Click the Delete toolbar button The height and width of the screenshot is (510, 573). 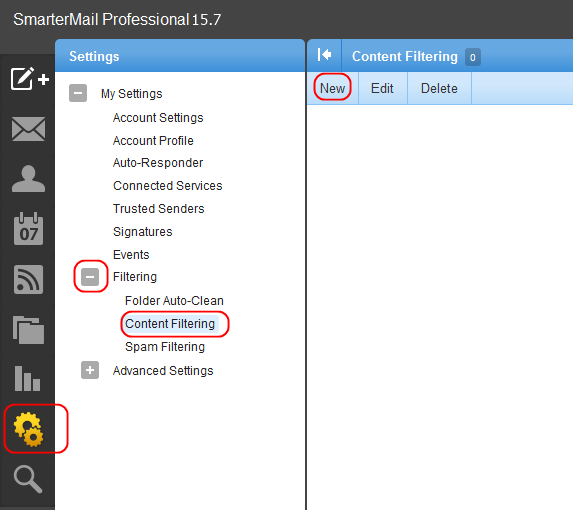tap(439, 88)
